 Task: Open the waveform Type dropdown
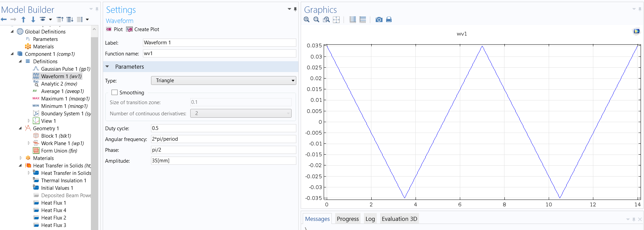click(223, 80)
